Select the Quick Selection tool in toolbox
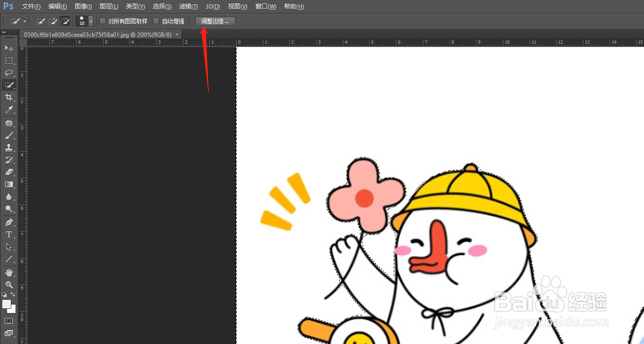This screenshot has width=644, height=344. click(x=9, y=85)
